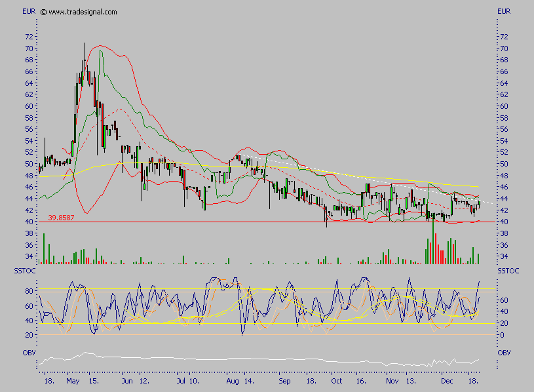Select the May date label on time axis
Image resolution: width=534 pixels, height=392 pixels.
[x=73, y=381]
